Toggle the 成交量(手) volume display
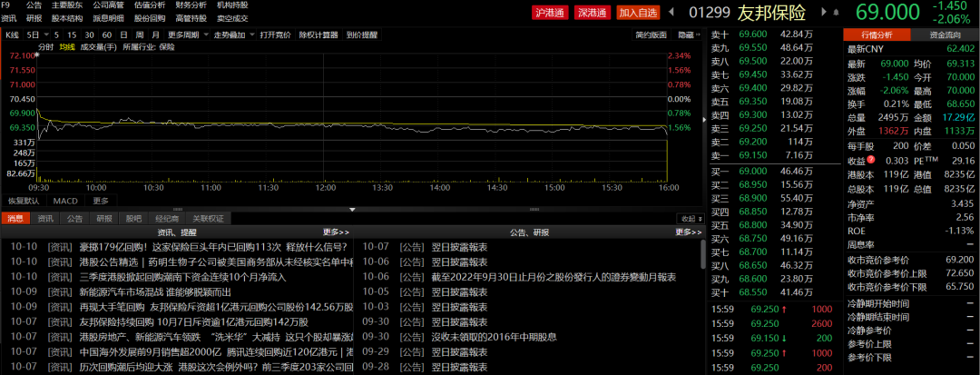 point(99,47)
